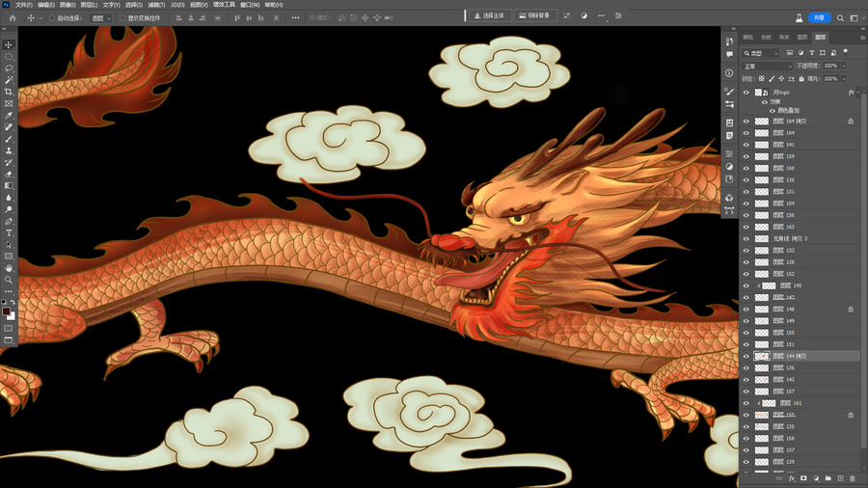Select the Zoom tool

coord(9,280)
